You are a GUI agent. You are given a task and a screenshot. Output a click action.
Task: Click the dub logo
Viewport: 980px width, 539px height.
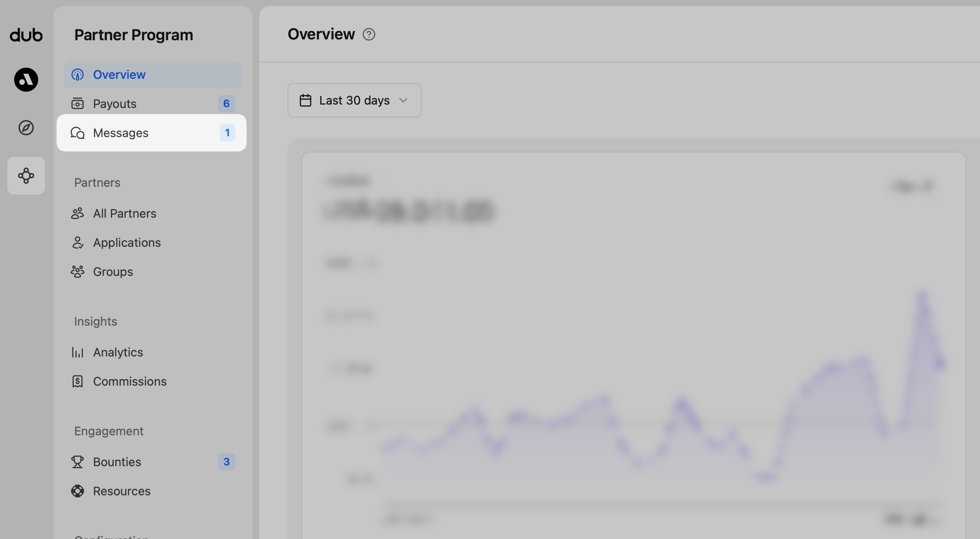pyautogui.click(x=26, y=35)
